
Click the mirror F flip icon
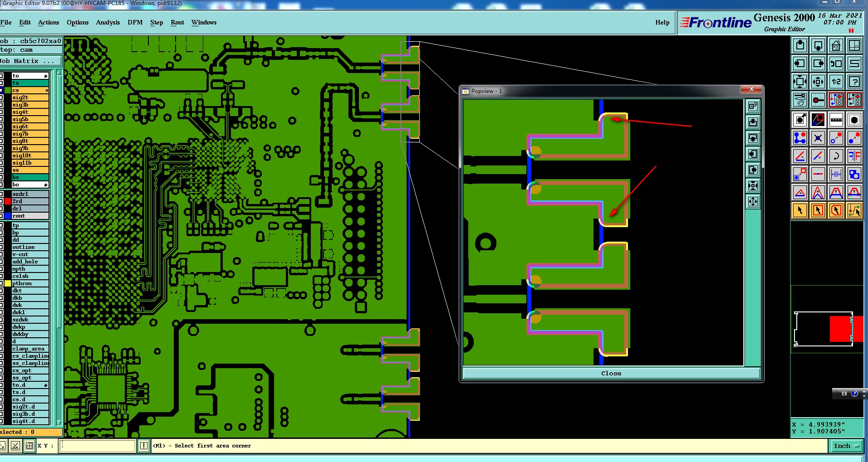(x=854, y=156)
